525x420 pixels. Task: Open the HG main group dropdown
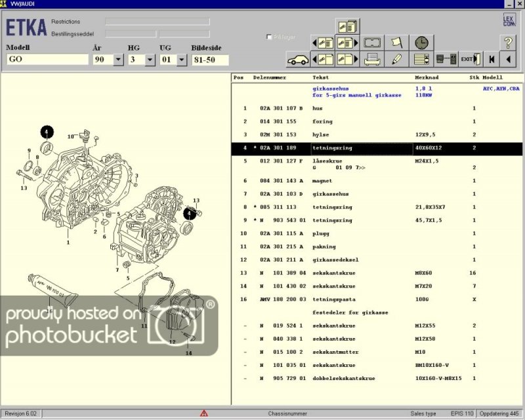click(x=150, y=60)
